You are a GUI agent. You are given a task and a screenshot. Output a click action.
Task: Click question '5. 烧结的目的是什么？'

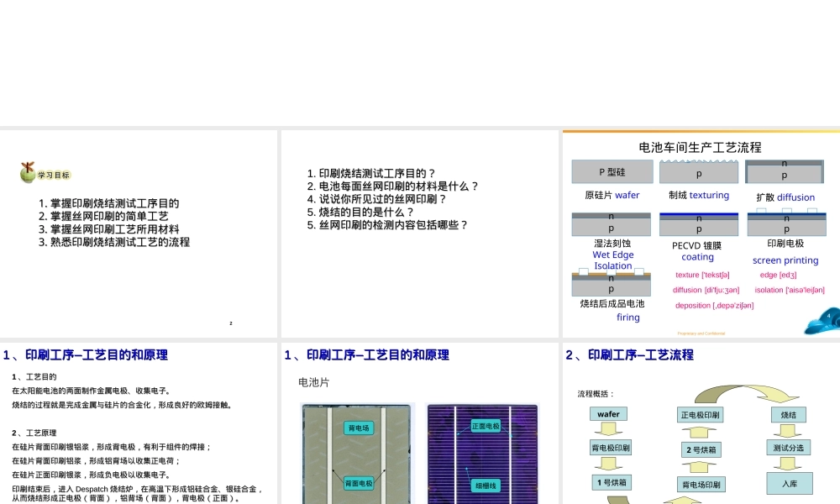(x=360, y=212)
